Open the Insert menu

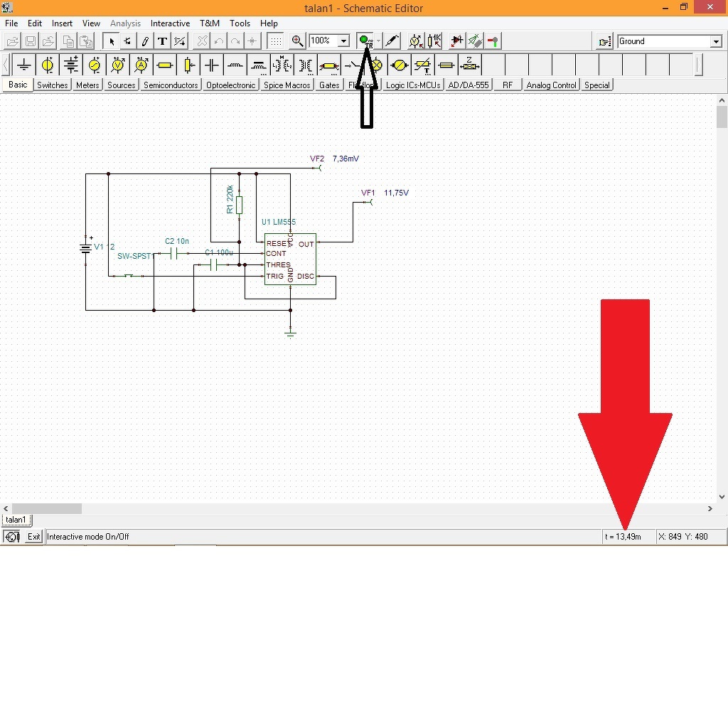tap(62, 23)
